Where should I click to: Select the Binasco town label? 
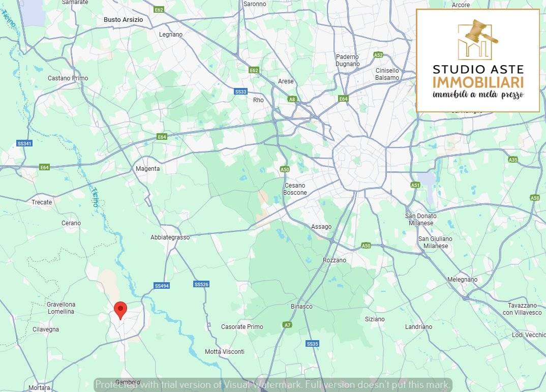click(301, 307)
